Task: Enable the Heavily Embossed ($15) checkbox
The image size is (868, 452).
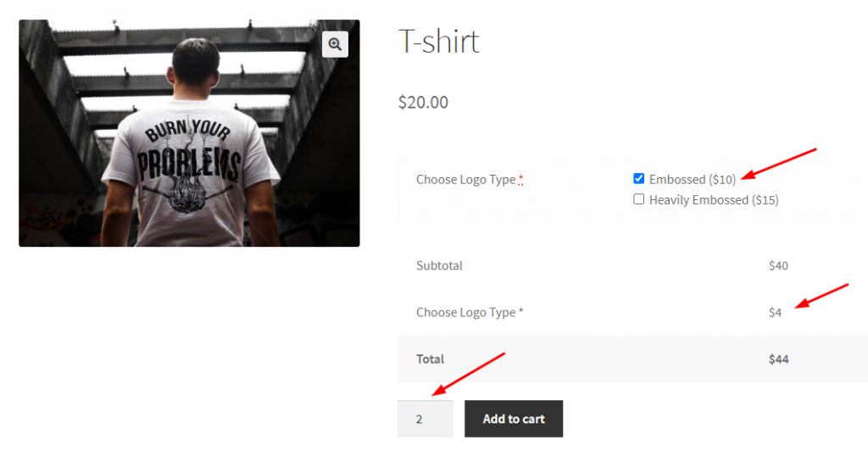Action: click(638, 199)
